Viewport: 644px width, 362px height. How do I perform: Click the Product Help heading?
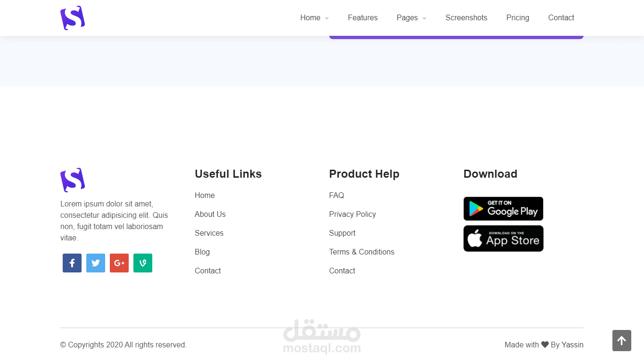tap(364, 174)
